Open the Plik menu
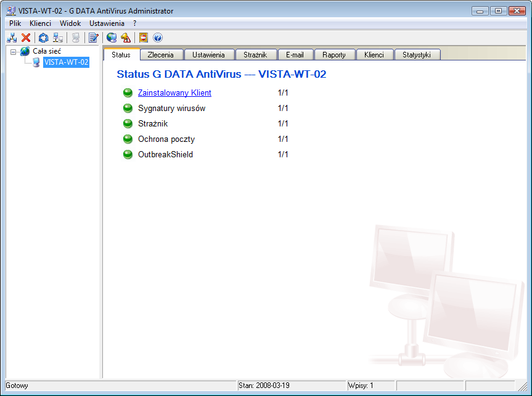 (x=15, y=23)
